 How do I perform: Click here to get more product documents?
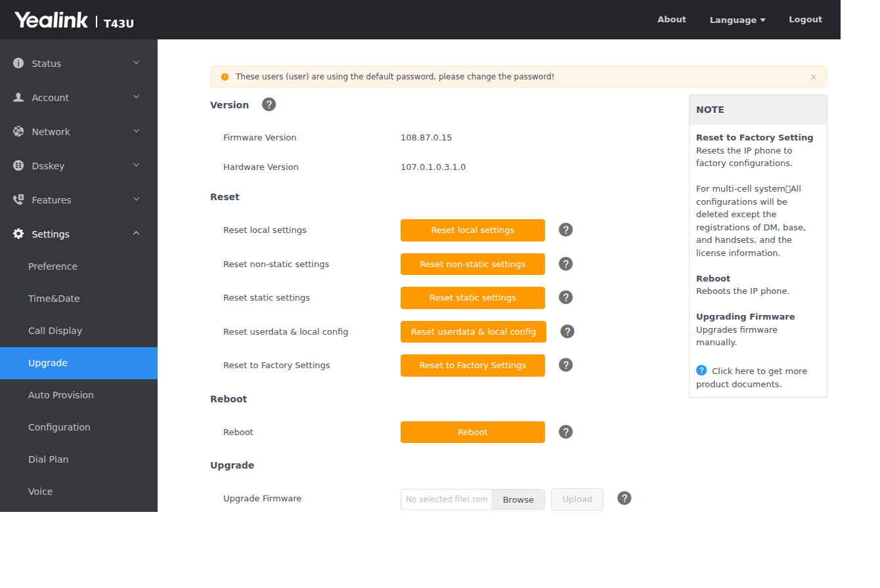[752, 377]
